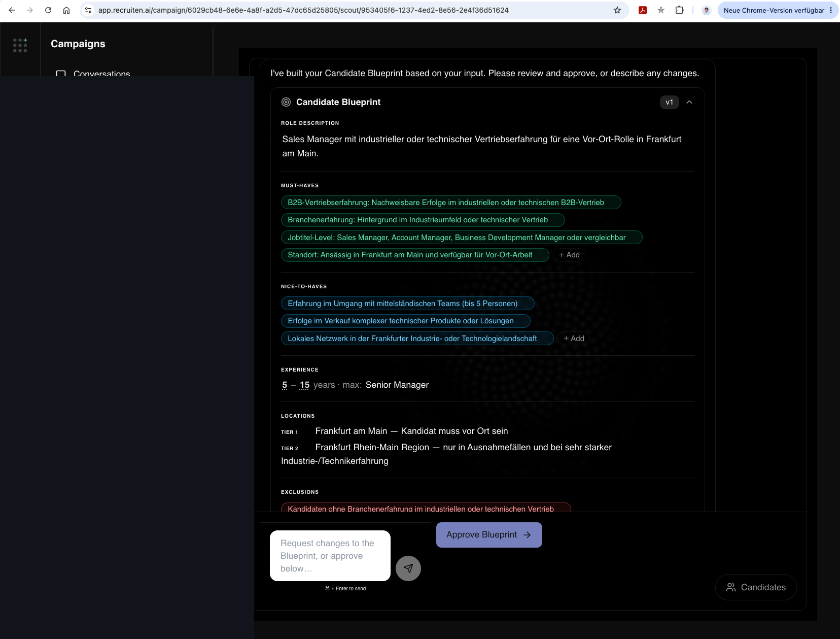Reload the page
Image resolution: width=840 pixels, height=639 pixels.
(x=48, y=10)
